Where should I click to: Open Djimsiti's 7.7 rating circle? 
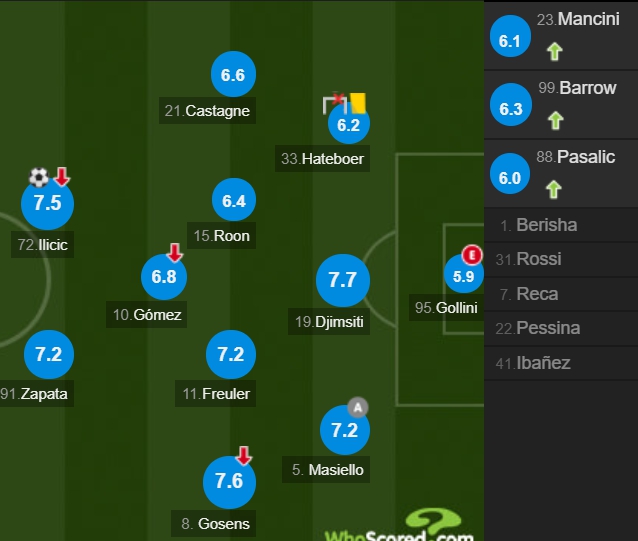[343, 280]
